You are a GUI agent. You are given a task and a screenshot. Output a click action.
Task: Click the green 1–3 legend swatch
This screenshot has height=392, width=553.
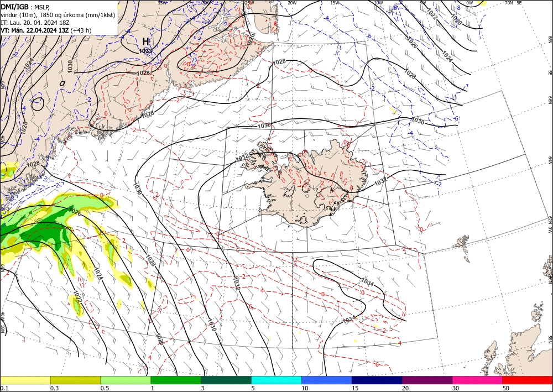point(176,380)
